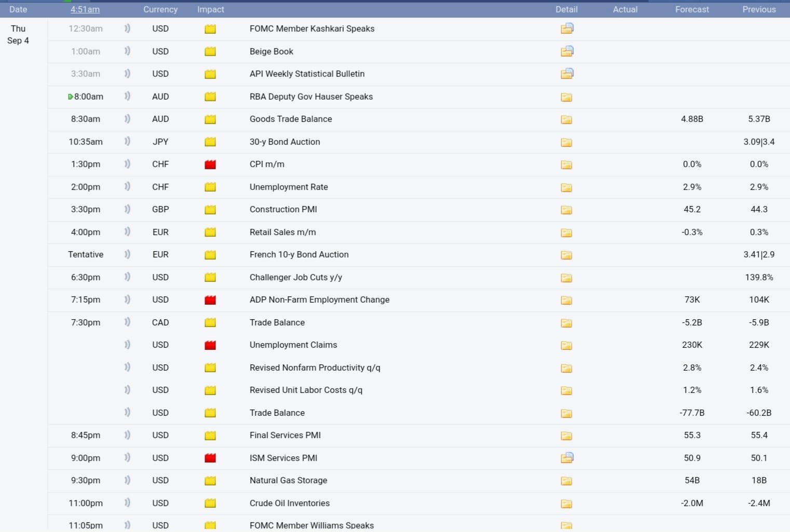Open detail folder for 30-y Bond Auction
The width and height of the screenshot is (790, 532).
pyautogui.click(x=566, y=142)
